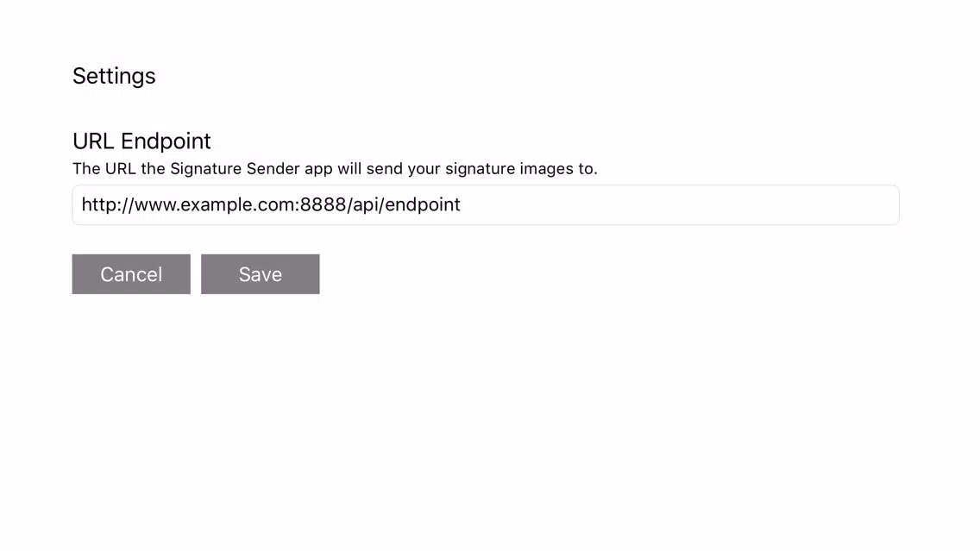The width and height of the screenshot is (980, 551).
Task: Click the /api/endpoint path in the field
Action: click(x=404, y=205)
